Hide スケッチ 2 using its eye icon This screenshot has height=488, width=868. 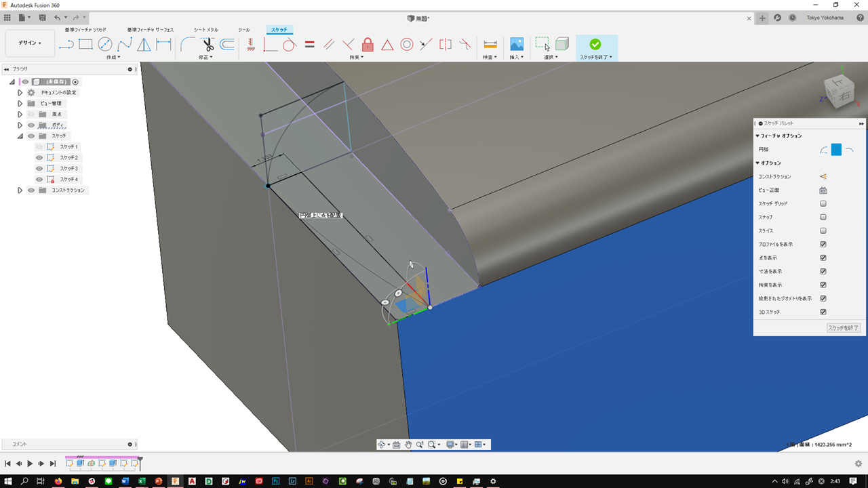click(39, 158)
